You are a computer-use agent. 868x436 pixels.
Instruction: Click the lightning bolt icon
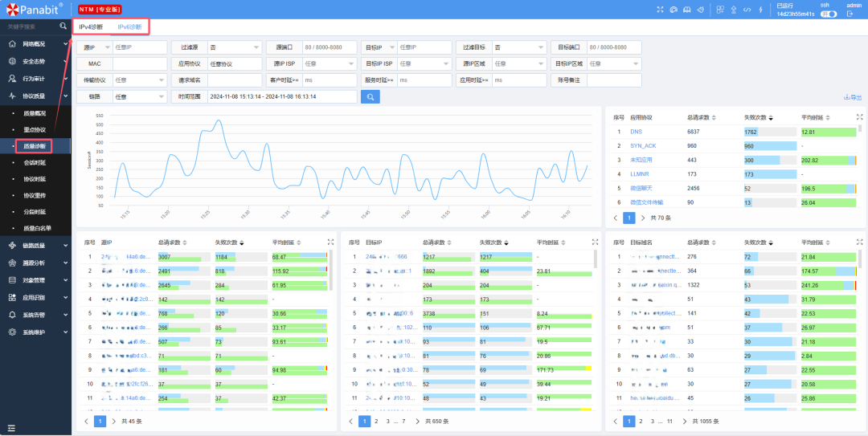(760, 10)
